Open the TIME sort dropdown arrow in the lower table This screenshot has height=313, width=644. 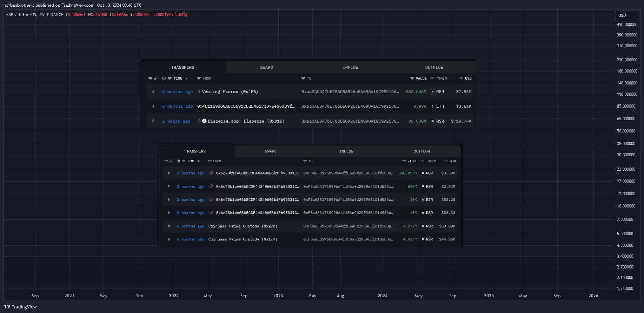point(199,161)
